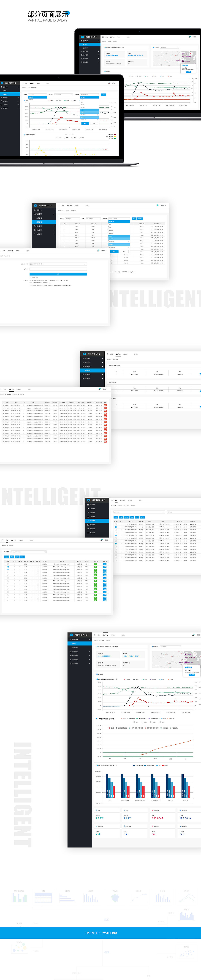Open 前浪平台 tab in bottom dashboard header
Viewport: 201px width, 980px height.
(x=106, y=635)
